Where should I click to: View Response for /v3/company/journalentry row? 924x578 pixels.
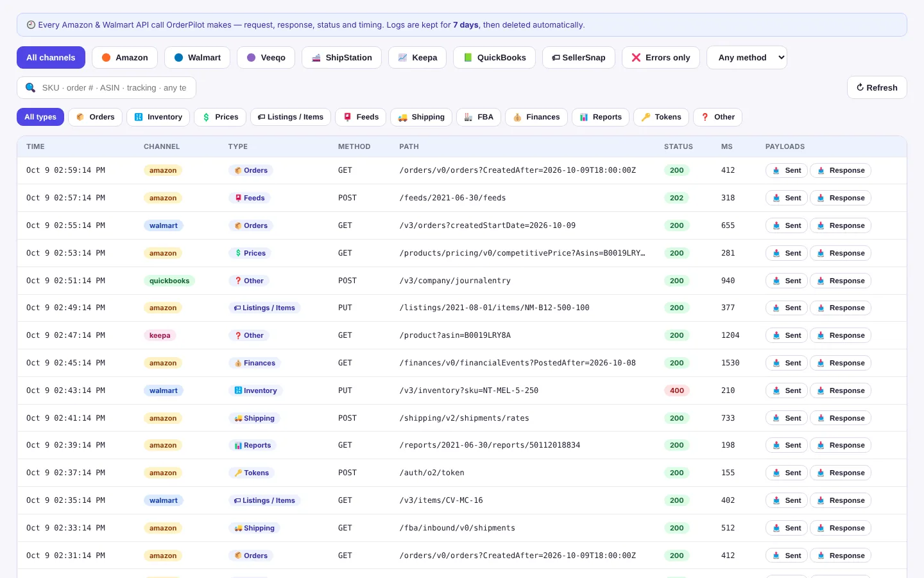841,281
